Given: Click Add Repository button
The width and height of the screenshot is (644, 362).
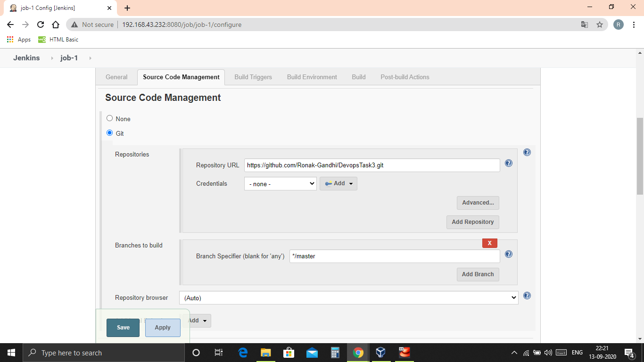Looking at the screenshot, I should [473, 222].
